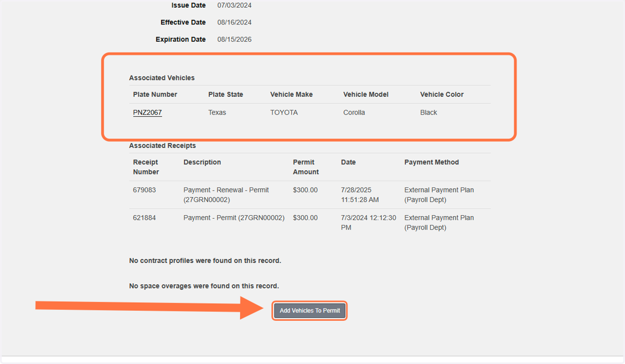Screen dimensions: 625x364
Task: Click the Payment - Permit (27GRN00002) description
Action: [234, 218]
